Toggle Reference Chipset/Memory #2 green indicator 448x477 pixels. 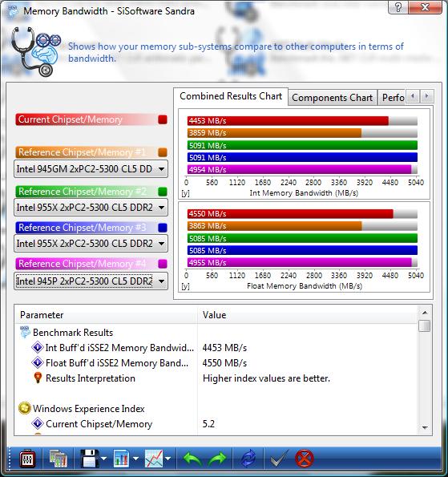[x=163, y=192]
